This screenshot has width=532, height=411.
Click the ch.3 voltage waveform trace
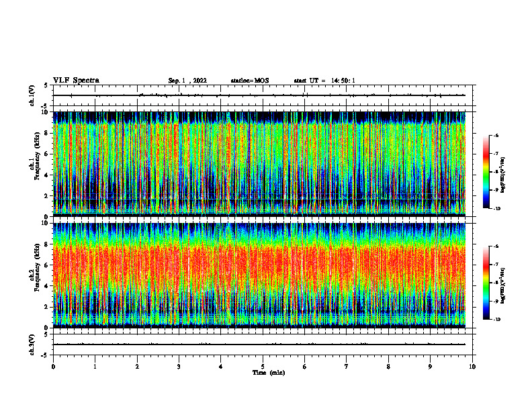coord(259,345)
